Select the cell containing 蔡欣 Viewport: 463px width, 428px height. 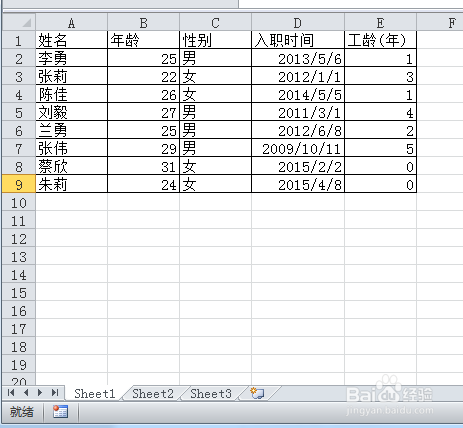click(72, 166)
